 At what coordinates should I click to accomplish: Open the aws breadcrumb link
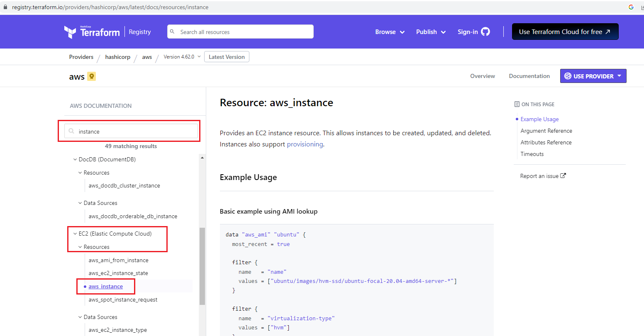[147, 57]
